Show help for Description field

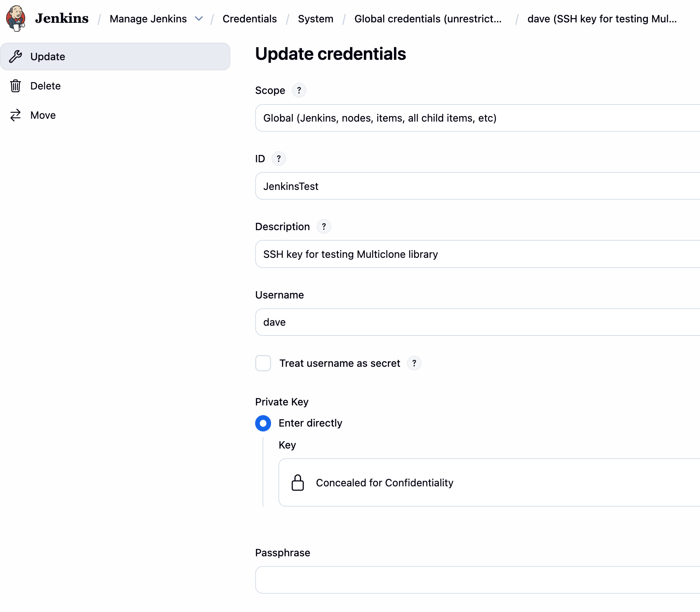pos(324,227)
